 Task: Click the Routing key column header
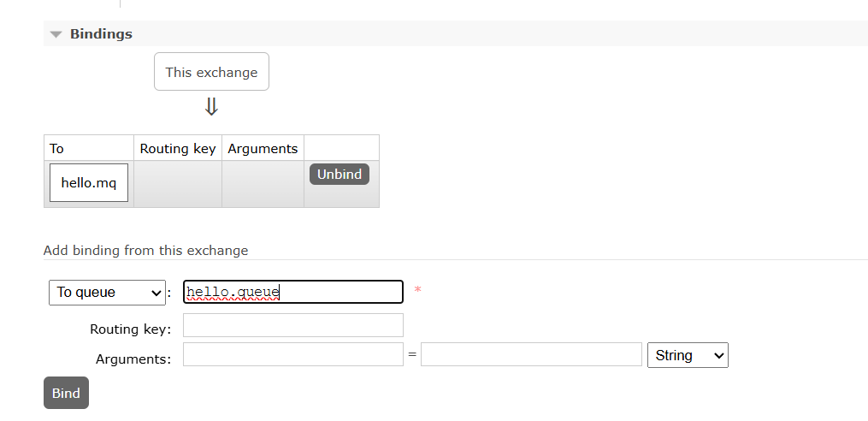[x=178, y=148]
